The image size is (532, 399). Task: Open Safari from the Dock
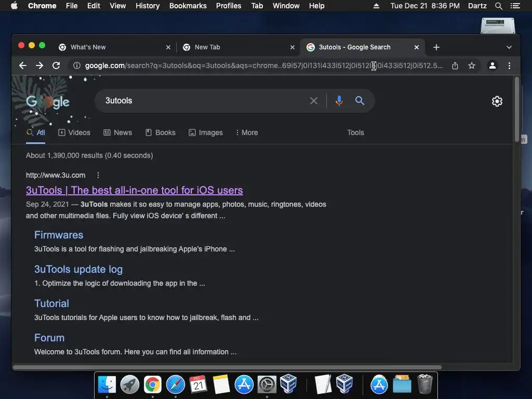click(176, 384)
